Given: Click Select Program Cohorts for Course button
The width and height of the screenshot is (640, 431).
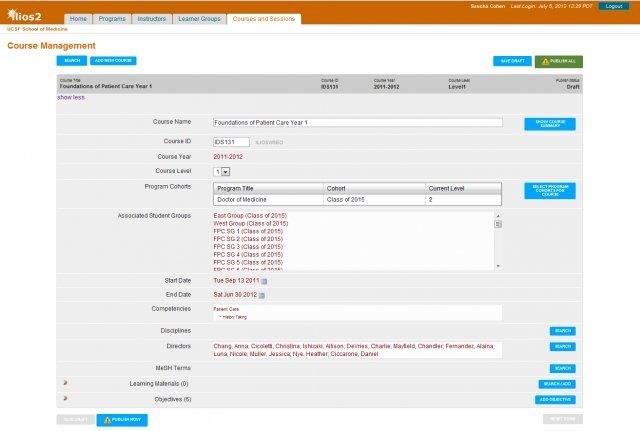Looking at the screenshot, I should click(x=550, y=191).
